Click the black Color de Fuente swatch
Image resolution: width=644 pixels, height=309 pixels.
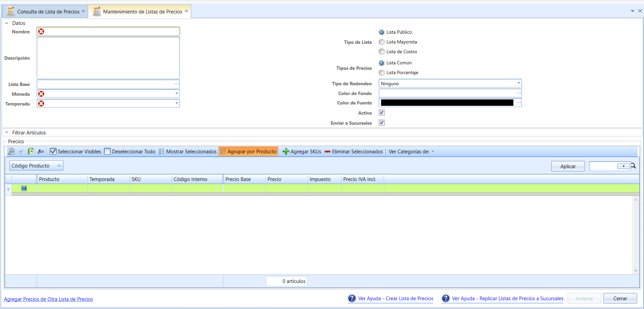point(447,102)
